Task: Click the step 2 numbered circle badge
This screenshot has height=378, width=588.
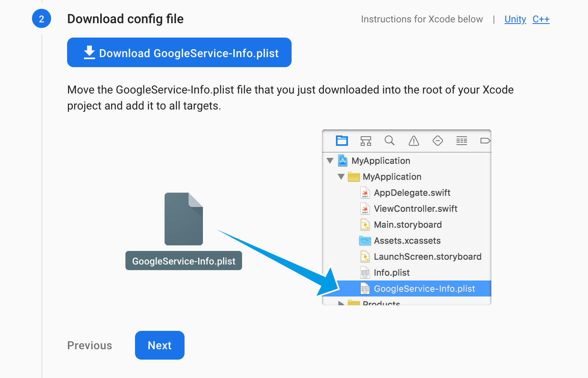Action: point(42,18)
